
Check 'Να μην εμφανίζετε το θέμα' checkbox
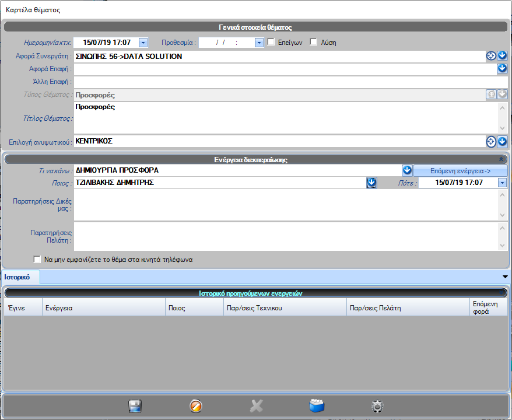(37, 260)
